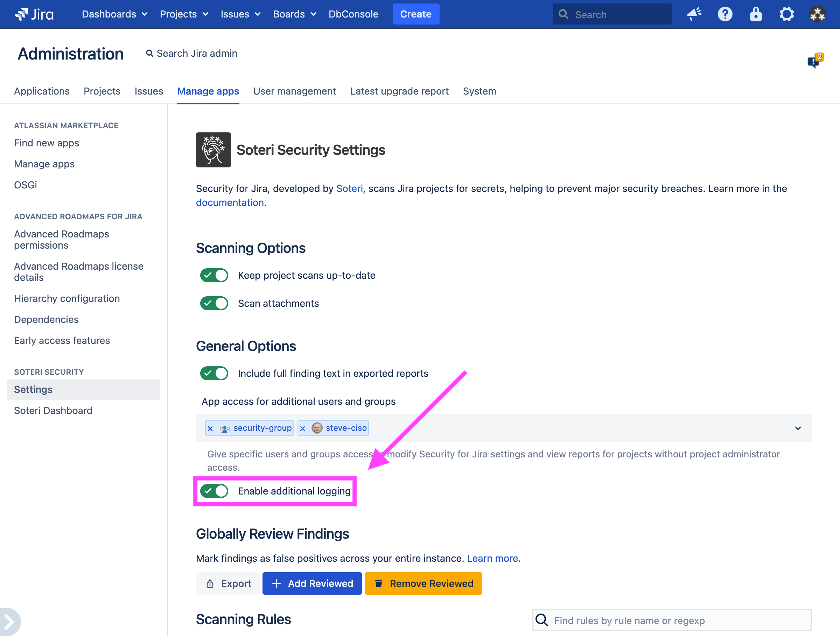Click the Soteri Security Settings app icon
Image resolution: width=840 pixels, height=636 pixels.
coord(213,150)
